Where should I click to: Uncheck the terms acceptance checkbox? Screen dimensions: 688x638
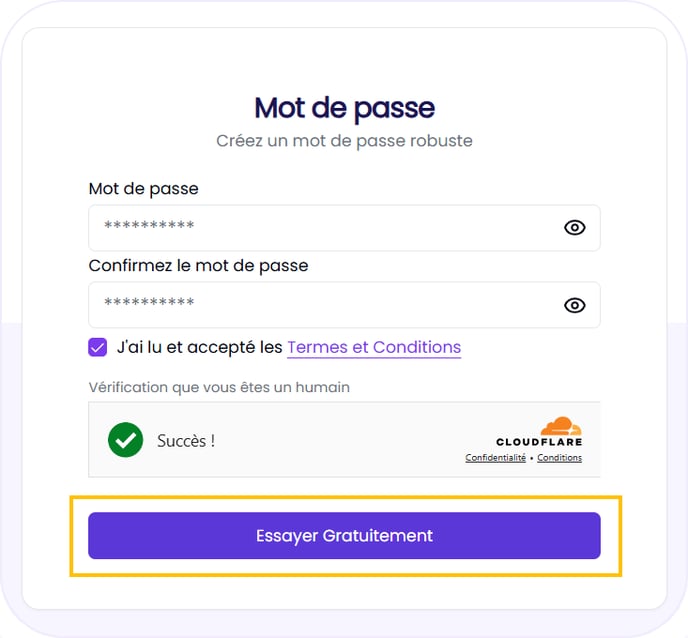tap(98, 347)
